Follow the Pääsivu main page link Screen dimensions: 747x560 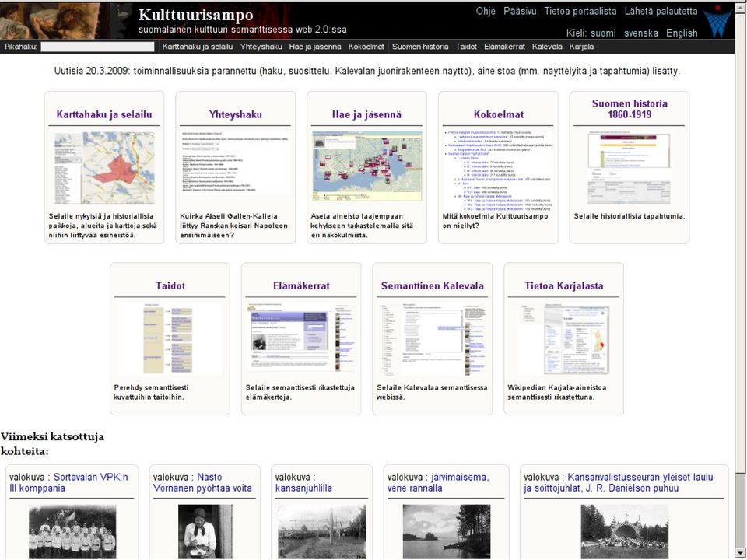[x=520, y=12]
